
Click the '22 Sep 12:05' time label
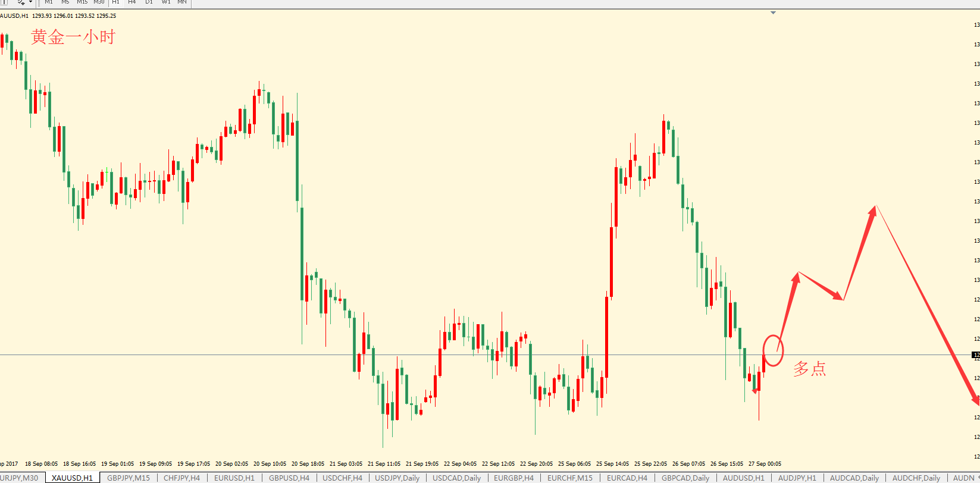(x=498, y=464)
